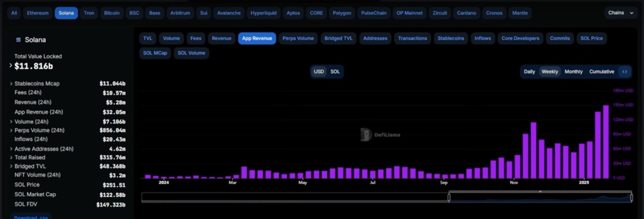Select the Aptos chain tab
The image size is (644, 219).
(294, 13)
